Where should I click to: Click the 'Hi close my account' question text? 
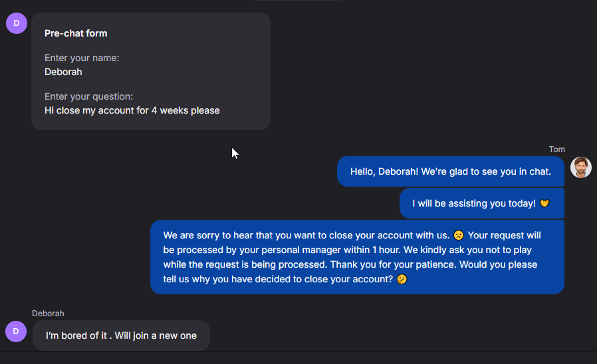point(132,110)
